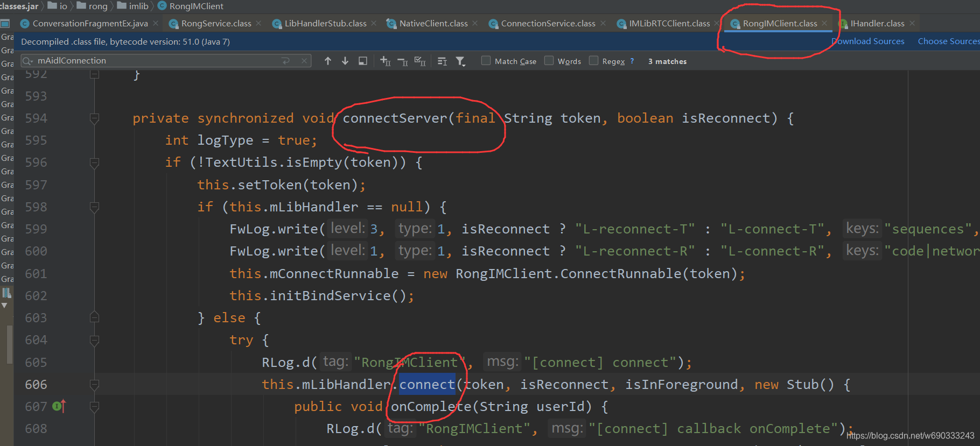Viewport: 980px width, 446px height.
Task: Close IHandler.class tab
Action: (912, 23)
